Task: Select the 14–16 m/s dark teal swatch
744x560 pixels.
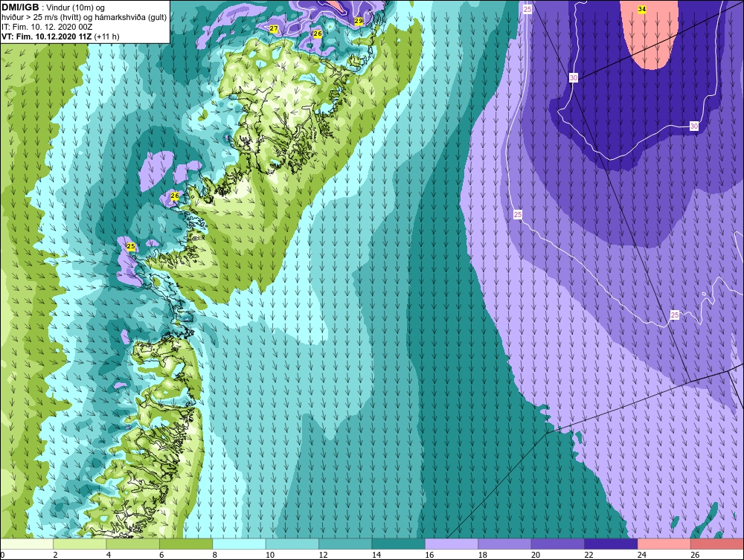Action: click(399, 544)
